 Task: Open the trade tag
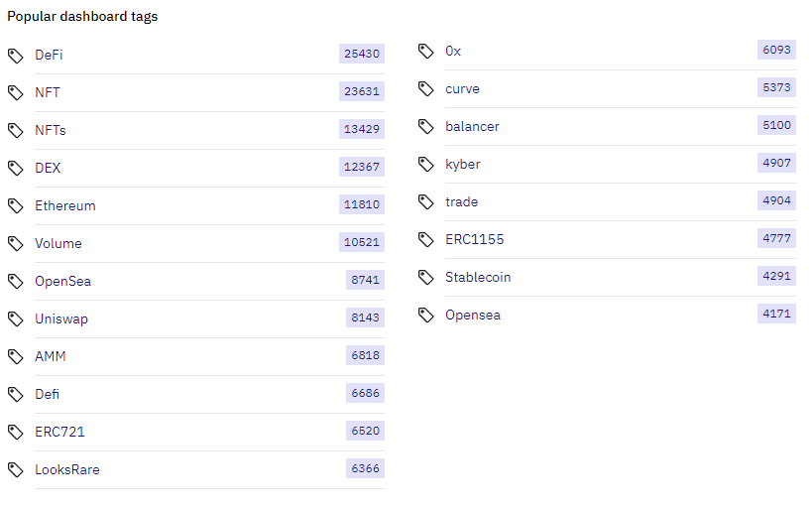tap(461, 201)
